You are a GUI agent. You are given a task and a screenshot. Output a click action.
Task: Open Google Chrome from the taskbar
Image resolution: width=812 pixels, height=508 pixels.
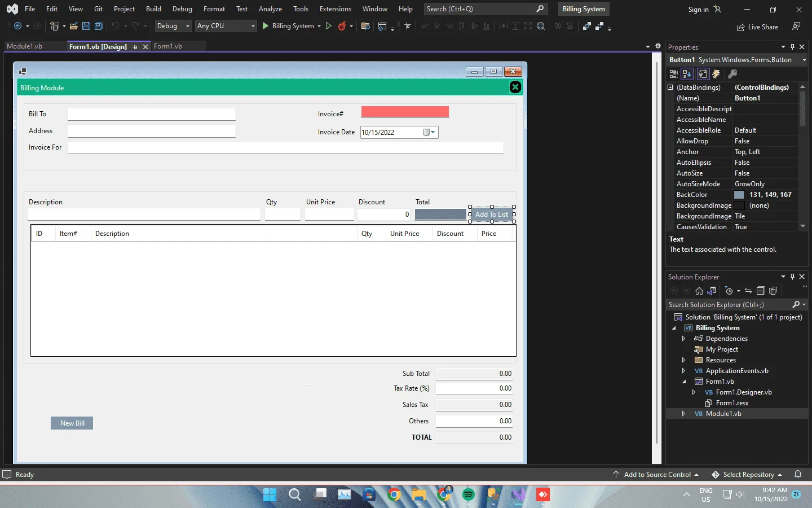click(x=394, y=495)
